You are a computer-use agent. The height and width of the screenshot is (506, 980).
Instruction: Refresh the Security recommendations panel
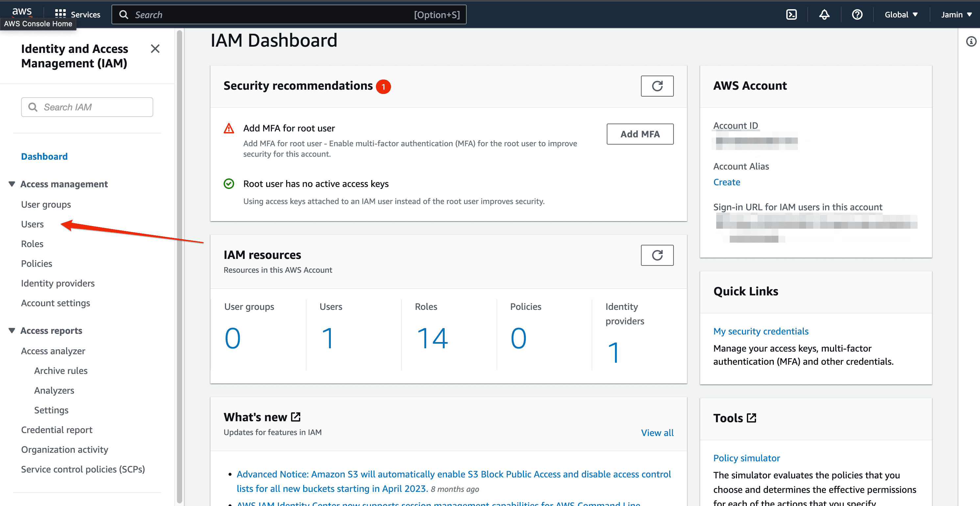pos(657,86)
